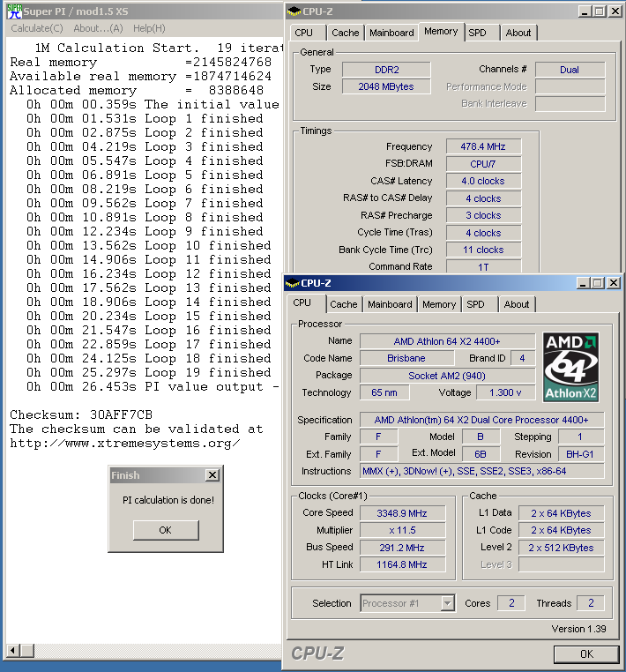
Task: Open Memory tab in front CPU-Z window
Action: click(439, 304)
